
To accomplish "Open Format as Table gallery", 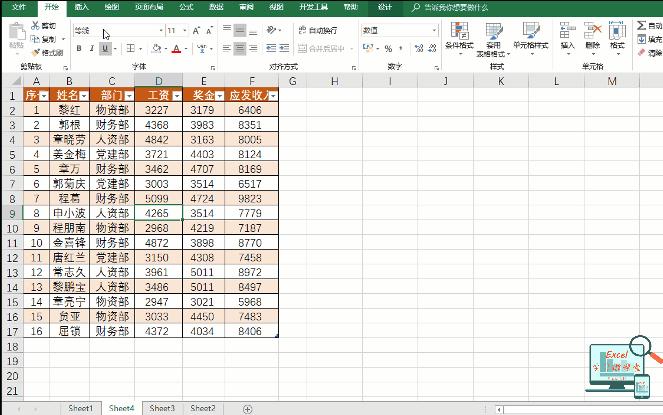I will (493, 39).
